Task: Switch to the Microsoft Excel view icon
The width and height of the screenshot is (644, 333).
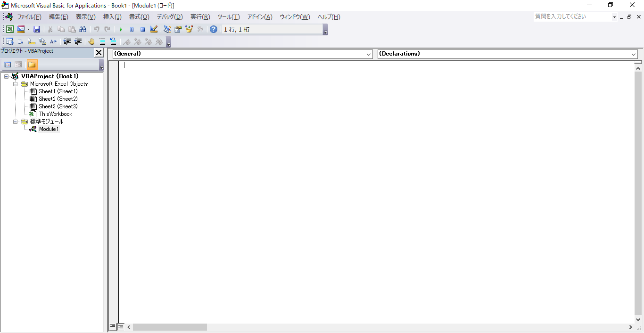Action: [10, 29]
